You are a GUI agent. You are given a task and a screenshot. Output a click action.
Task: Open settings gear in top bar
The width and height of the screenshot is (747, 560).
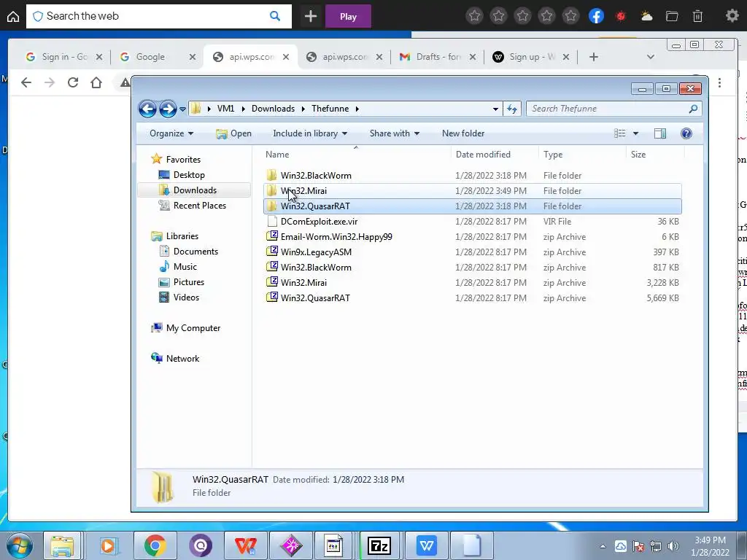732,16
